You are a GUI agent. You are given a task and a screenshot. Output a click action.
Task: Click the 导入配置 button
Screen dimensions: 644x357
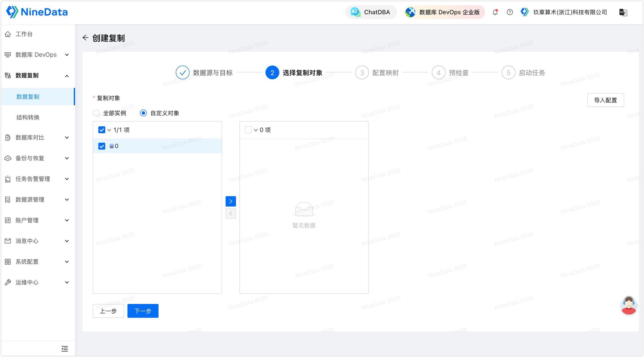click(x=605, y=100)
